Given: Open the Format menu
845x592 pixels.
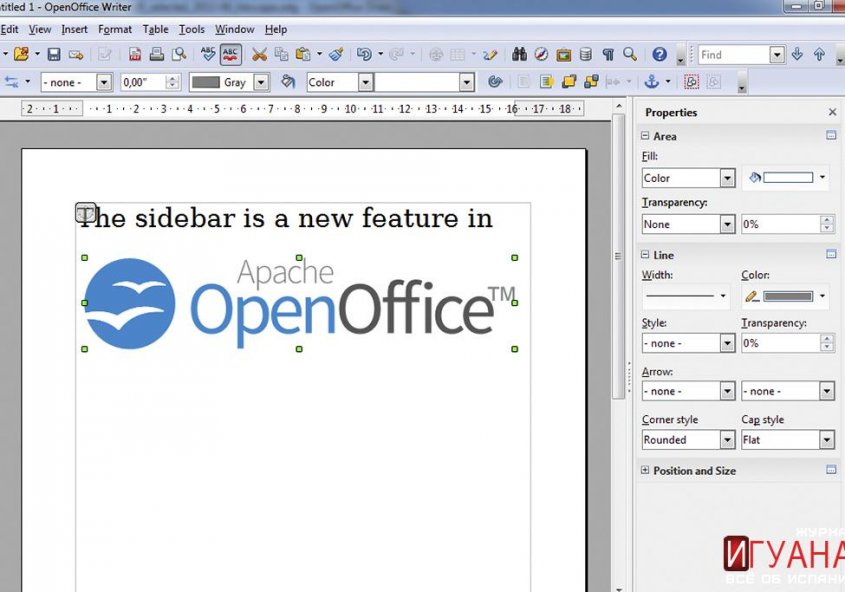Looking at the screenshot, I should point(115,30).
